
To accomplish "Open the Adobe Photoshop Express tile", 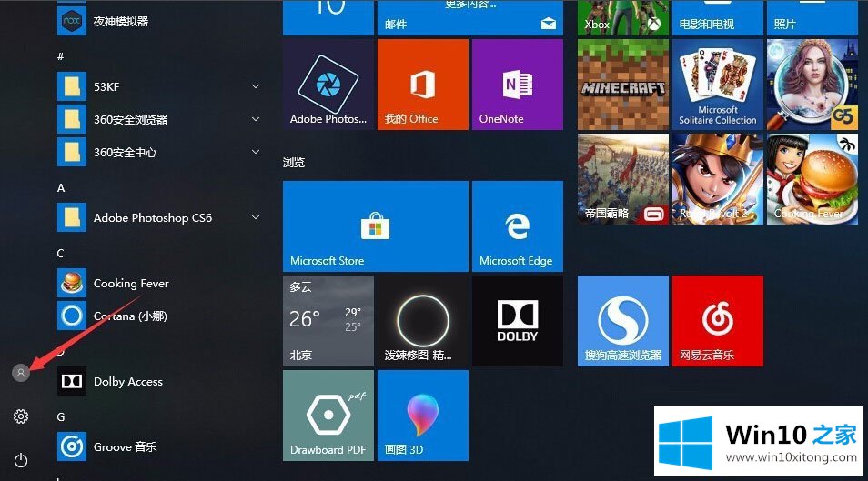I will (328, 85).
